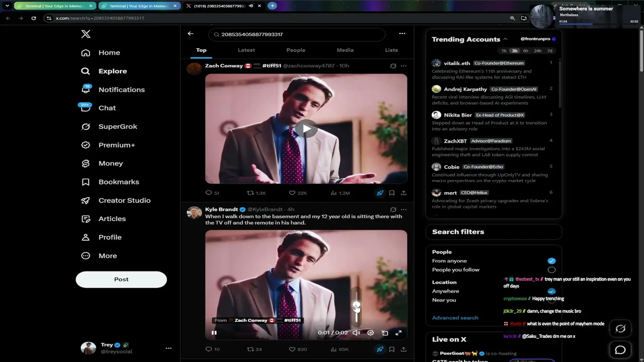
Task: Bookmark the Zach Conway post
Action: click(391, 193)
